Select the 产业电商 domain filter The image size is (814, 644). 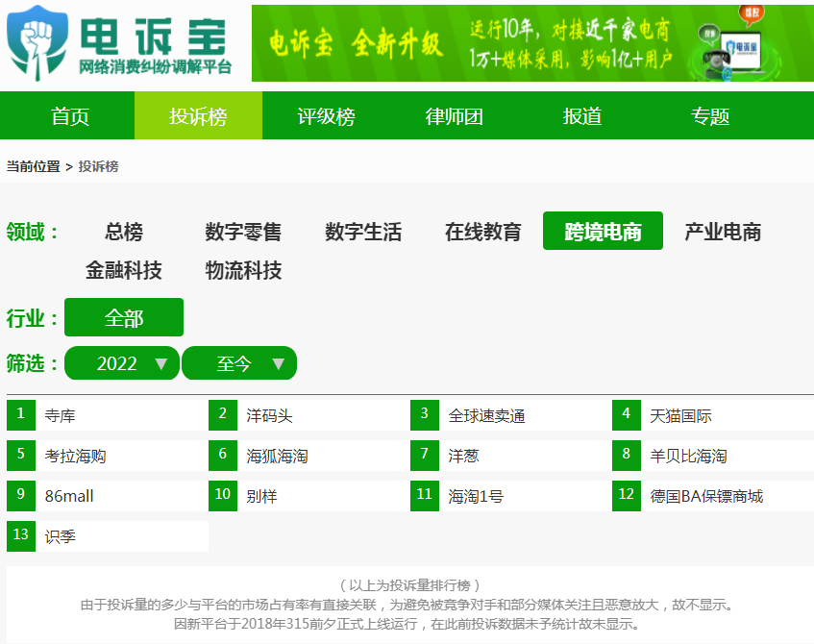(723, 231)
